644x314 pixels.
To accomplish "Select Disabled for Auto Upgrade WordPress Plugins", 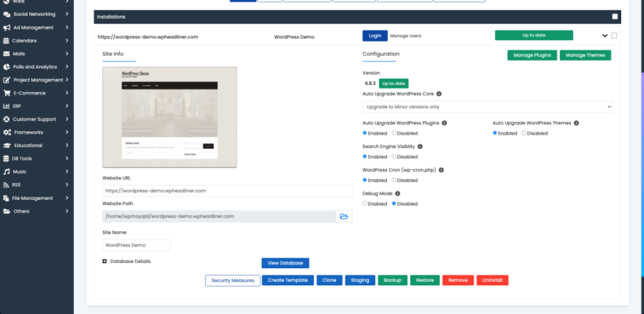I will (394, 133).
